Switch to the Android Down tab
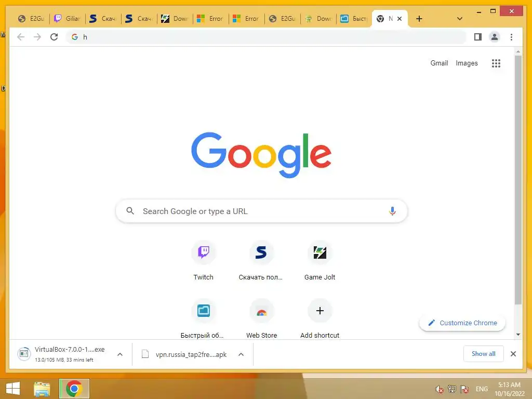 318,19
